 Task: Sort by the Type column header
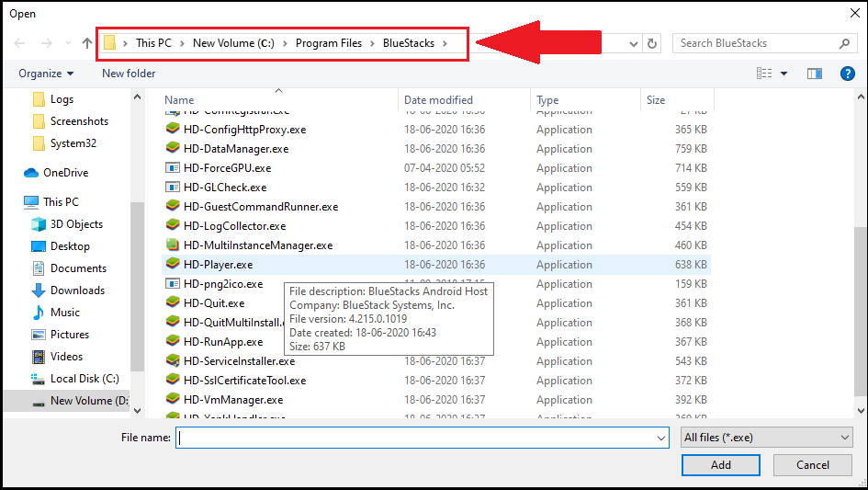[547, 100]
